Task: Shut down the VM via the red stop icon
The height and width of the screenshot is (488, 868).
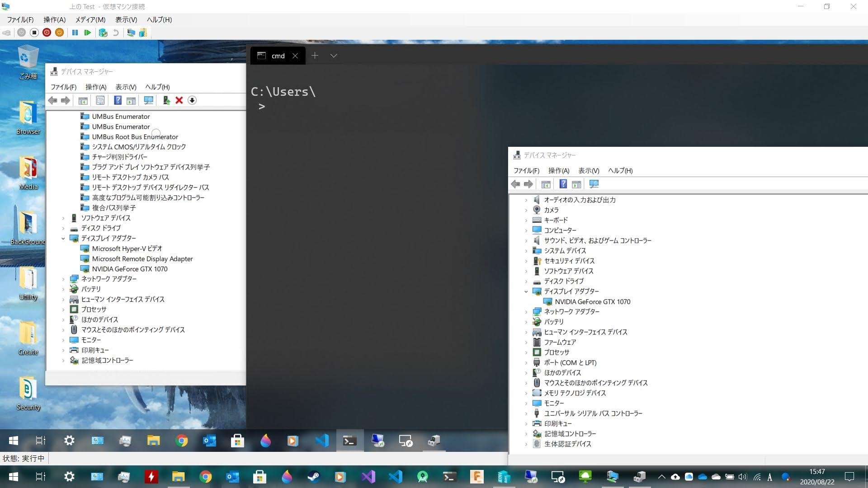Action: coord(46,33)
